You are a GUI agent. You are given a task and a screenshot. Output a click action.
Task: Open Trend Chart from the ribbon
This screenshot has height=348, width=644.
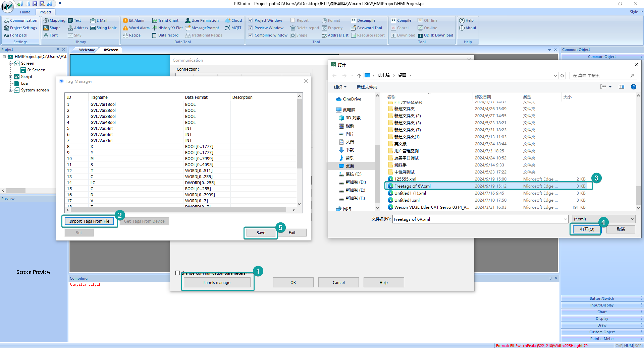(165, 20)
